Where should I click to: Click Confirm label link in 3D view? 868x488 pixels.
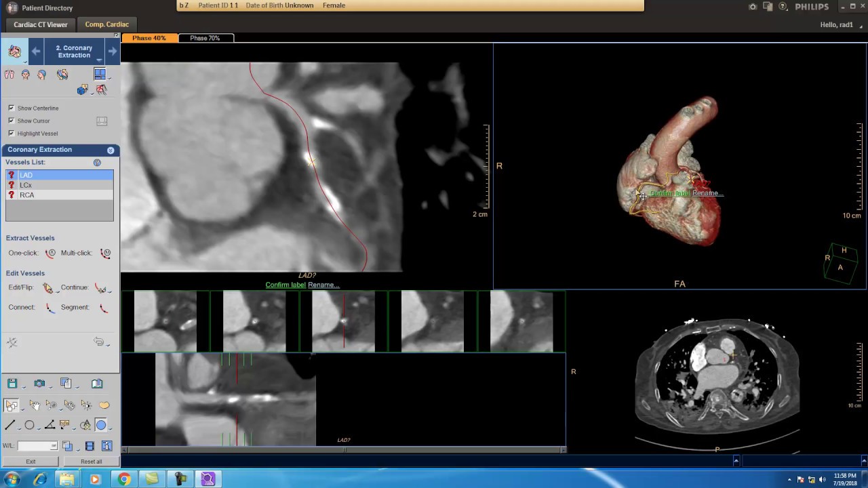pyautogui.click(x=670, y=194)
